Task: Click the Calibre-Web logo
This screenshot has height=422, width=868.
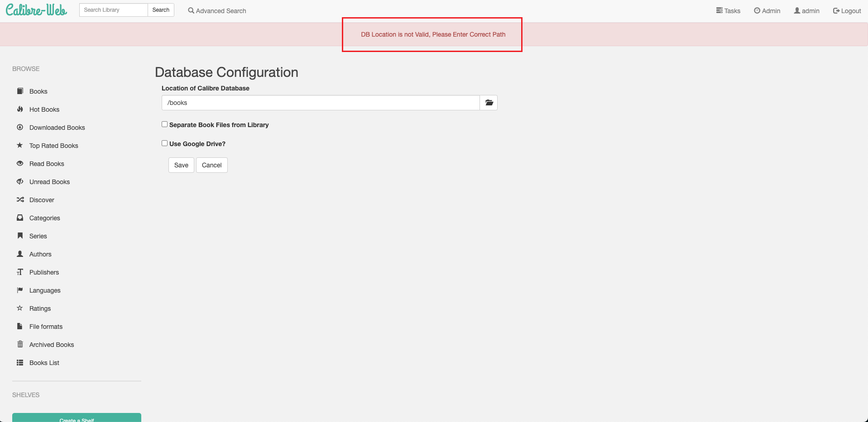Action: [x=36, y=10]
